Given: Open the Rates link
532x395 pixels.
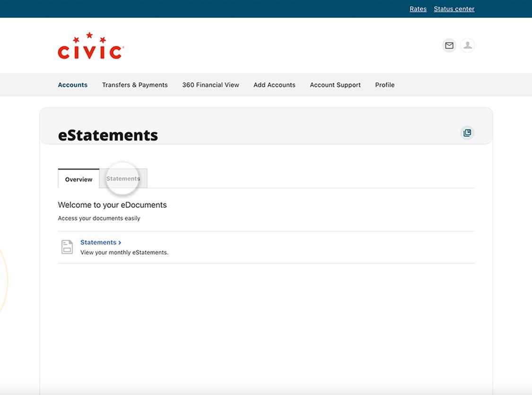Looking at the screenshot, I should 418,9.
